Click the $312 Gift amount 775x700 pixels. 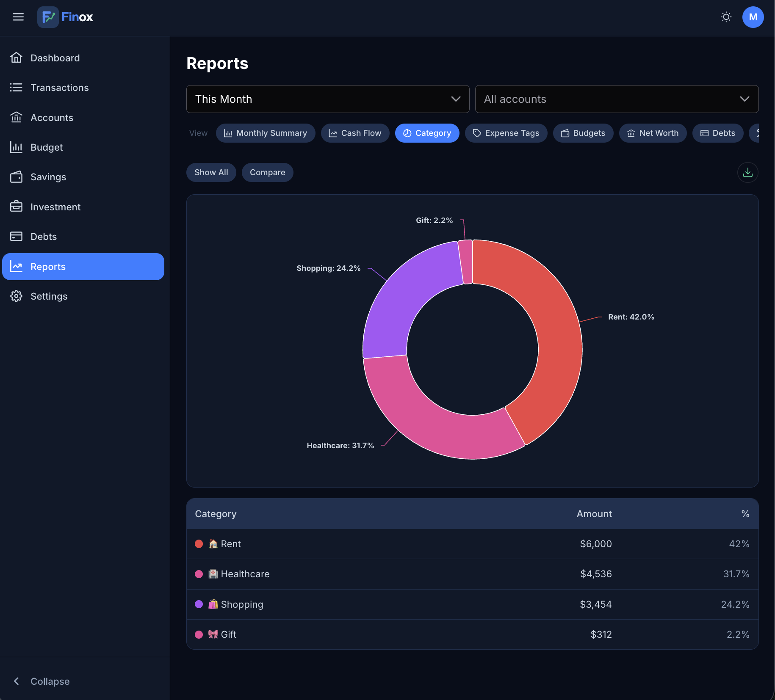601,634
